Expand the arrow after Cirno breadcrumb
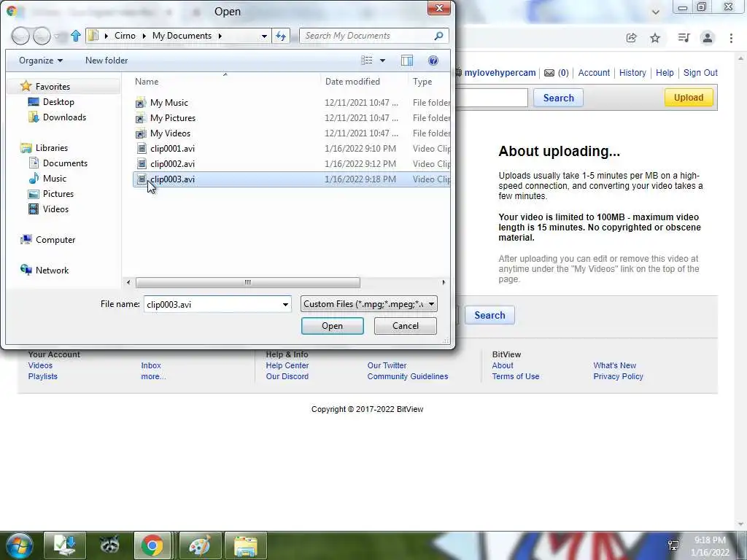747x560 pixels. [x=144, y=36]
